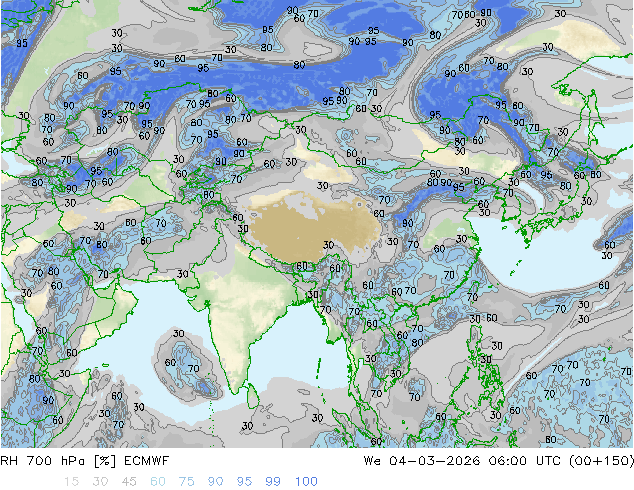Click the legend value 90 in color scale

(215, 481)
